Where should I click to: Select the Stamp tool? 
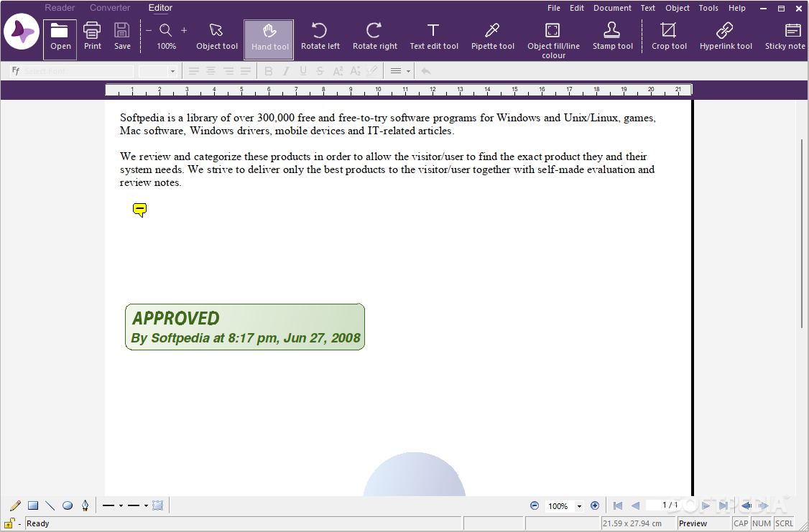point(612,36)
